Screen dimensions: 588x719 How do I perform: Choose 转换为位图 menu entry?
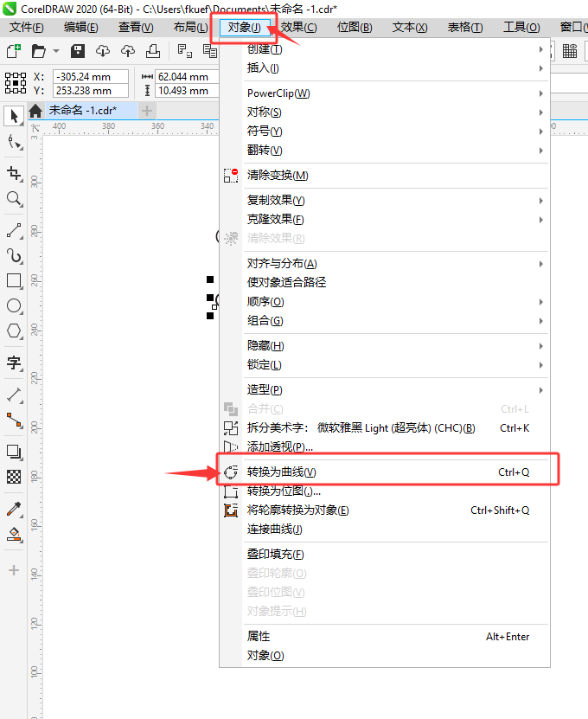[x=385, y=491]
